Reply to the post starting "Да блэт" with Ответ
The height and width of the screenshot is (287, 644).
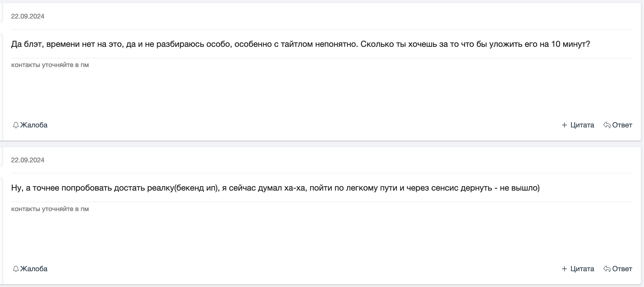(622, 125)
